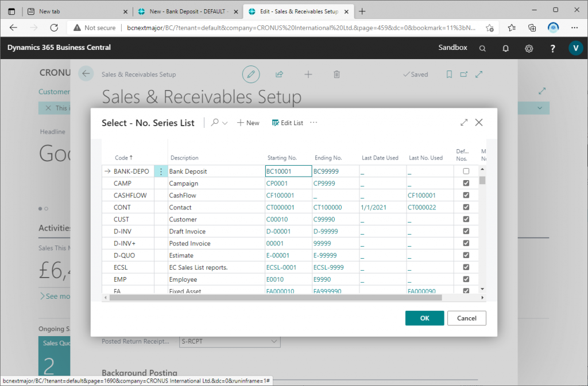Click the list scroll down arrow
This screenshot has width=588, height=386.
[x=482, y=289]
